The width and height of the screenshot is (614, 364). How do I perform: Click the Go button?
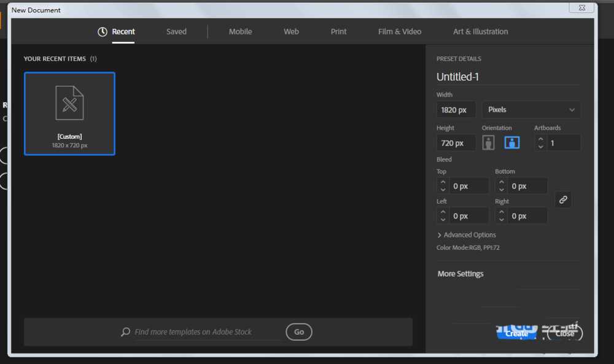pyautogui.click(x=299, y=332)
